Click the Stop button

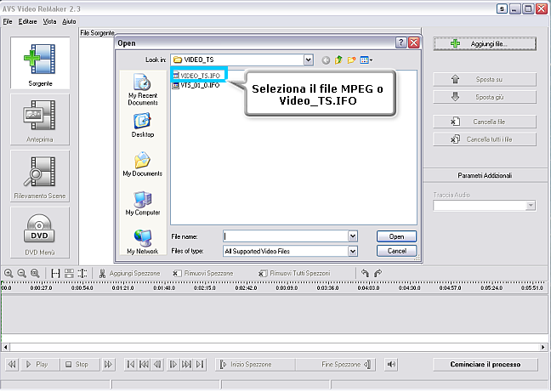coord(79,364)
